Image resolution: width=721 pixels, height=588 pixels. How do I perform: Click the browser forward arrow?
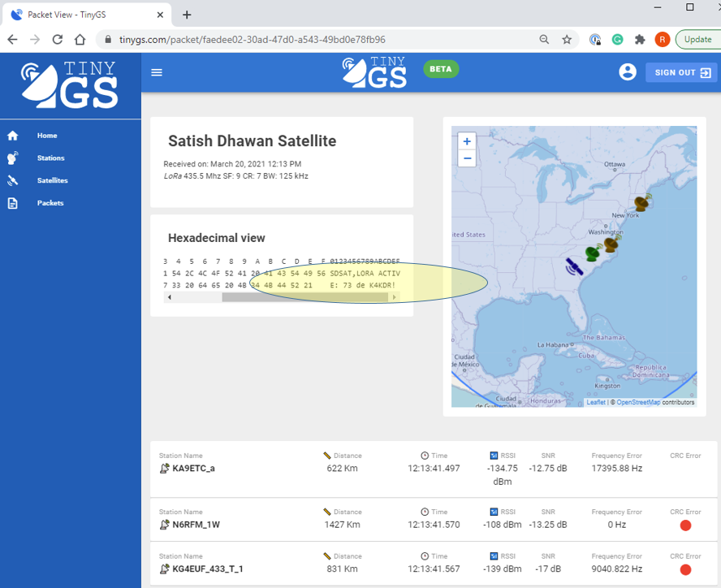[35, 40]
